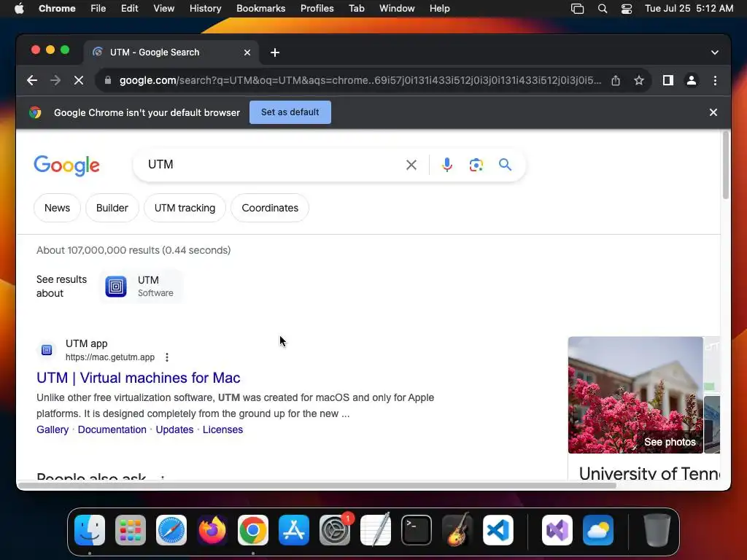Screen dimensions: 747x560
Task: Open Spotlight search in menu bar
Action: click(x=602, y=9)
